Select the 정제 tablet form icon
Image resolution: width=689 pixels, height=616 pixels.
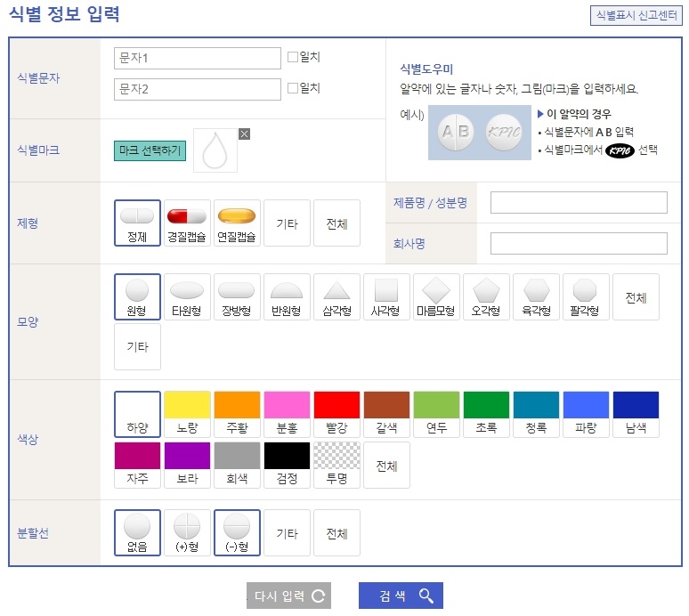tap(137, 223)
